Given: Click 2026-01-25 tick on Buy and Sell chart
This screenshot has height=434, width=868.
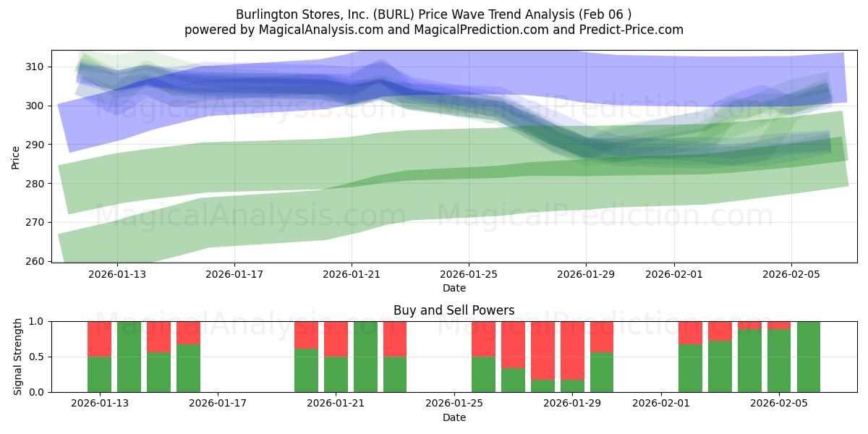Looking at the screenshot, I should point(454,404).
